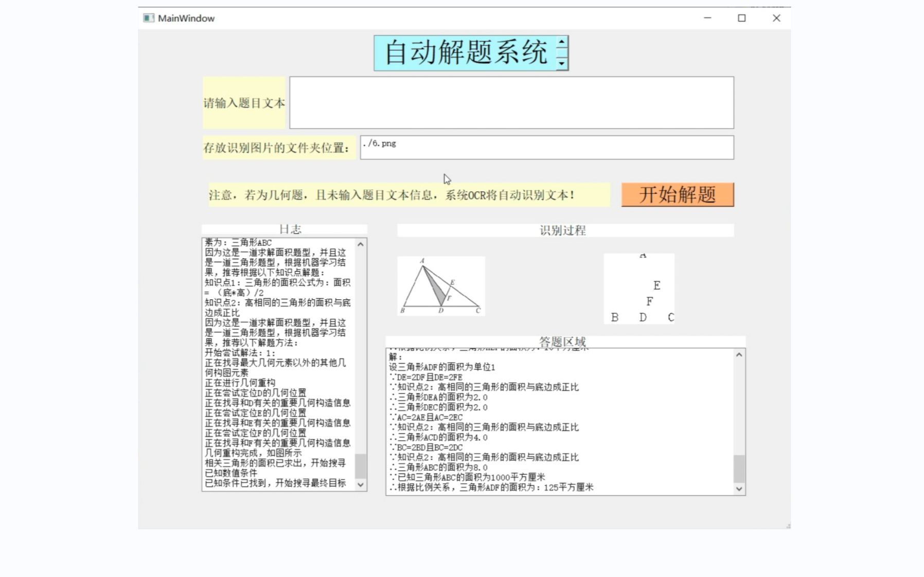The width and height of the screenshot is (924, 577).
Task: Click the 开始解题 button
Action: point(678,195)
